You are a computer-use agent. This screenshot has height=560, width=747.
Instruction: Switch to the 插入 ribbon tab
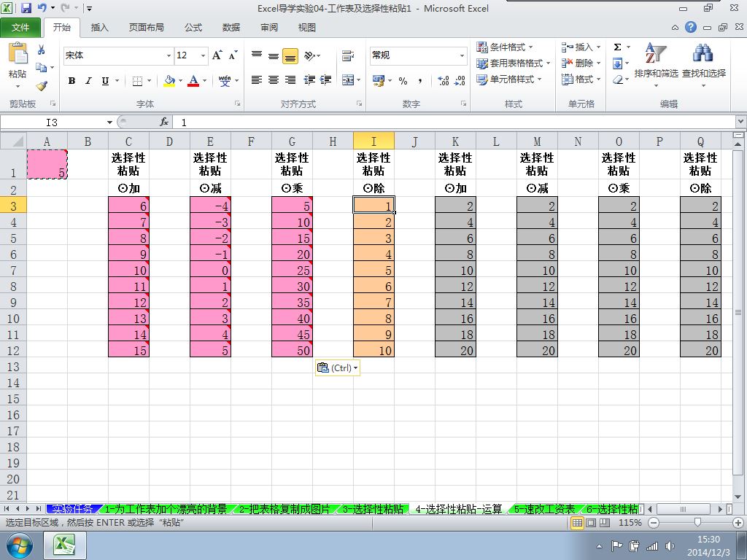point(99,28)
